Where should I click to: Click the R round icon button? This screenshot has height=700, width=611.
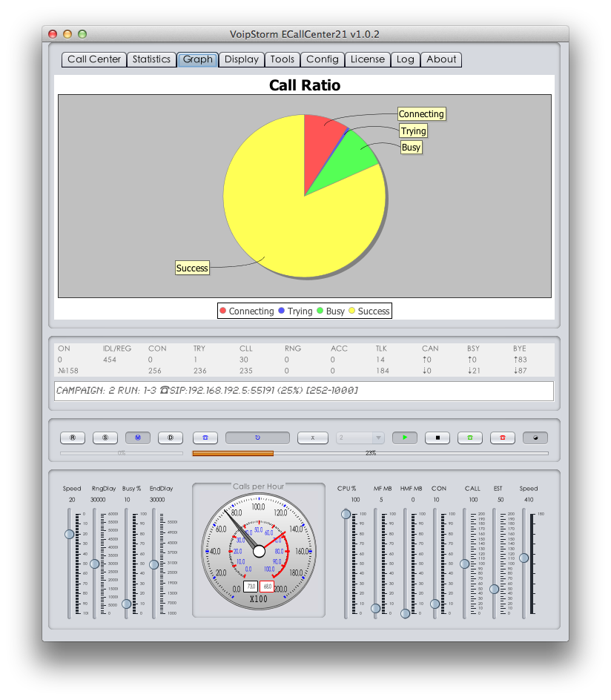[x=73, y=437]
